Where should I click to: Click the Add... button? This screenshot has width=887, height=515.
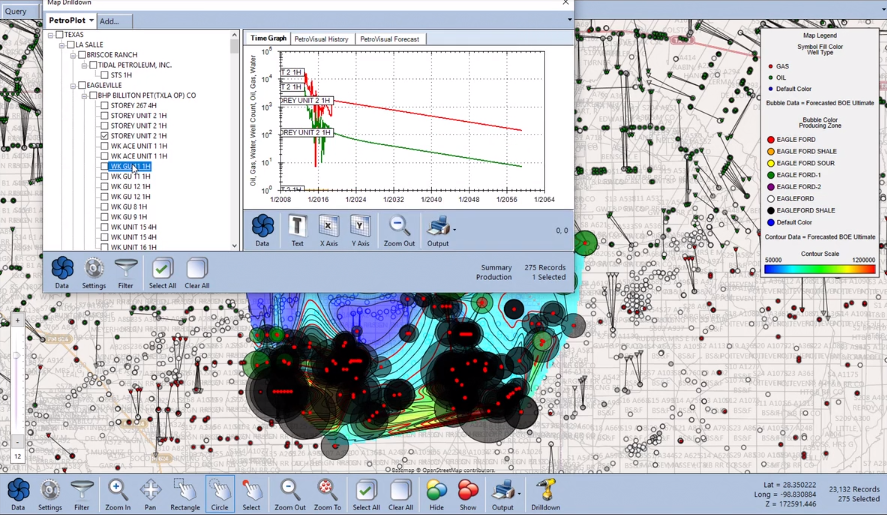pyautogui.click(x=110, y=20)
